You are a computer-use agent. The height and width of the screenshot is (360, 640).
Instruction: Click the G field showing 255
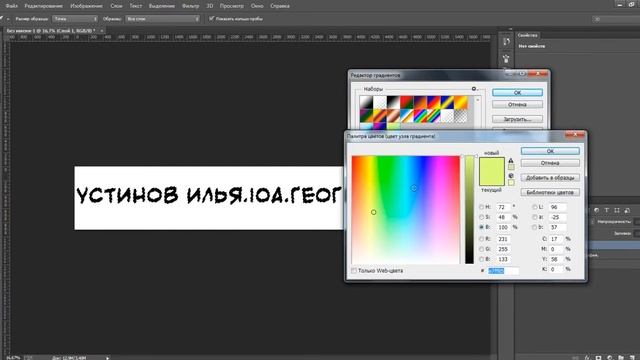pyautogui.click(x=504, y=249)
